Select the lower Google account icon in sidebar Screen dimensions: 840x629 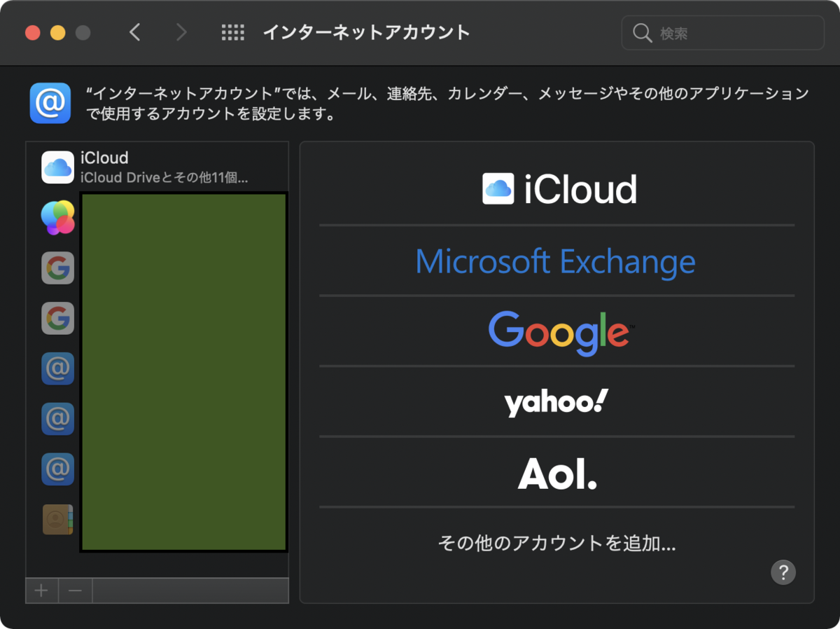coord(58,319)
